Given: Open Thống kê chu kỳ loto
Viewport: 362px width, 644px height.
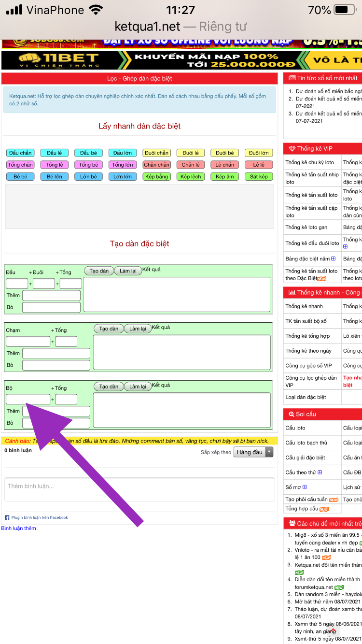Looking at the screenshot, I should (309, 162).
